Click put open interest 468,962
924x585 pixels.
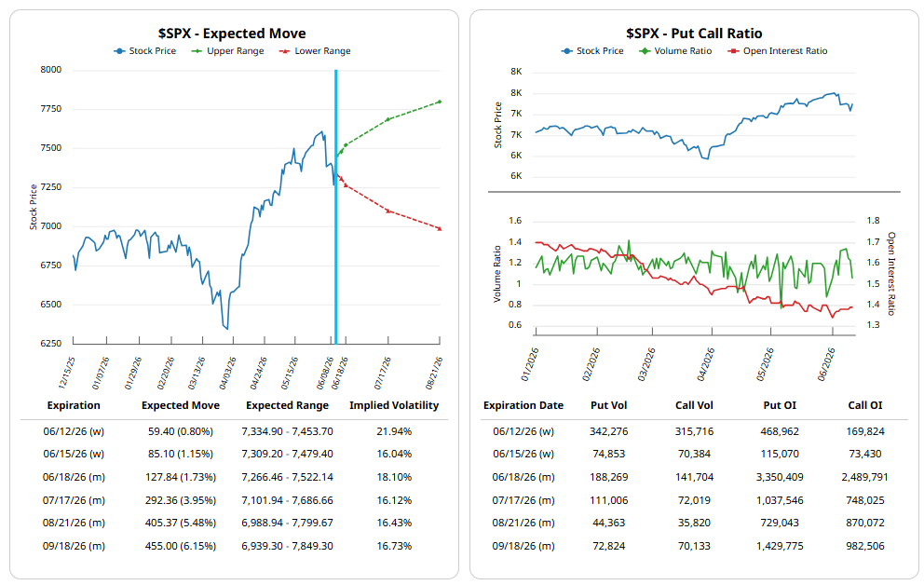coord(780,432)
